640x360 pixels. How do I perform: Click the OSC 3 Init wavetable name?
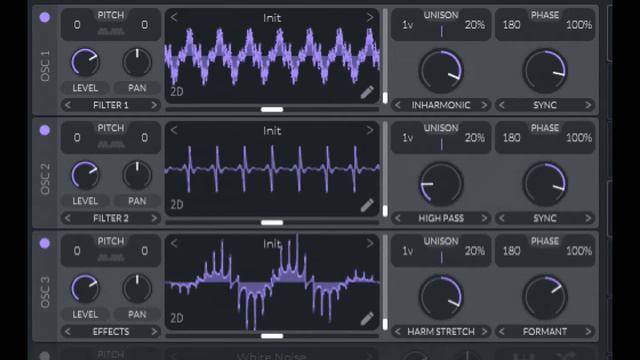(x=272, y=244)
